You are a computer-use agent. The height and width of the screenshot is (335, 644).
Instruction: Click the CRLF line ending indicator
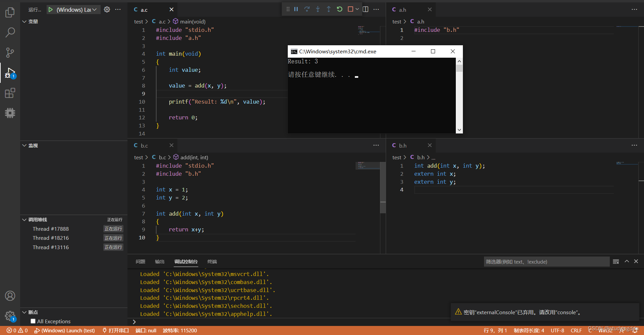coord(576,331)
